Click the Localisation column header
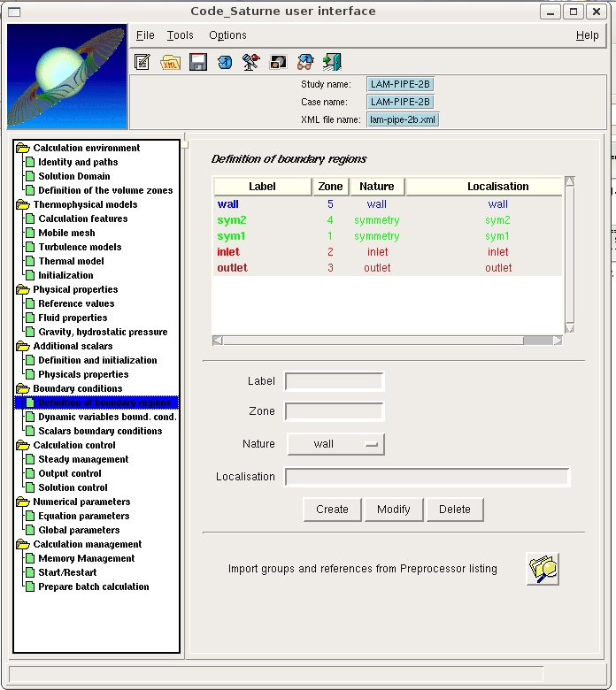This screenshot has height=690, width=616. click(484, 187)
